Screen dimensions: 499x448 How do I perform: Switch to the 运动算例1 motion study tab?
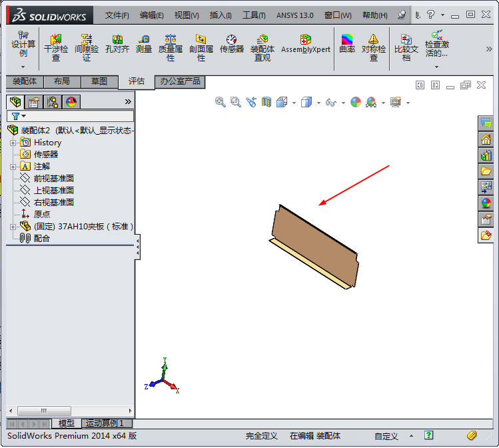(105, 423)
